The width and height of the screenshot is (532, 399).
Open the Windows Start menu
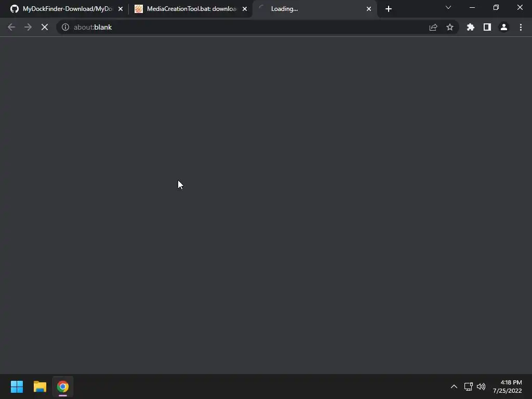[17, 387]
